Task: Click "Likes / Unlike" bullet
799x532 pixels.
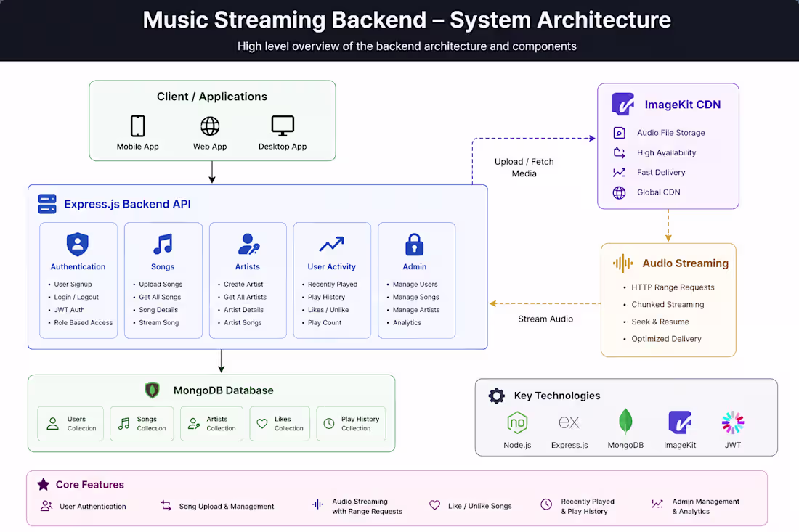Action: [x=328, y=310]
